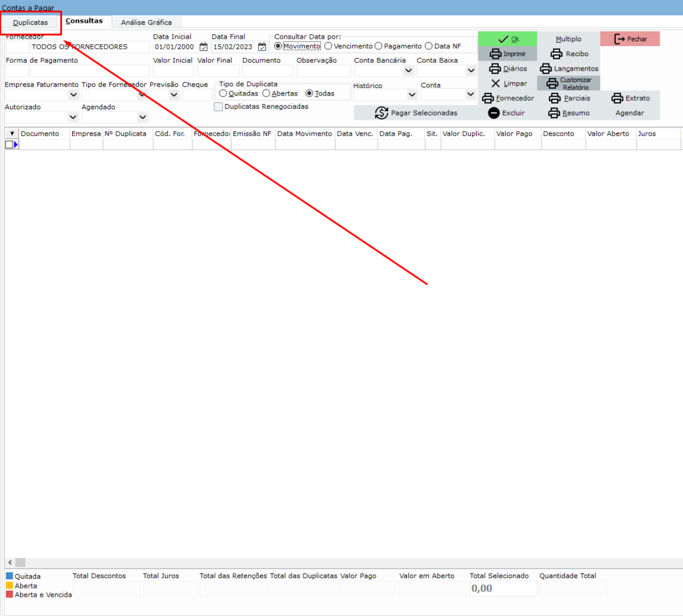Click the Data Final date field
Viewport: 683px width, 616px height.
234,47
